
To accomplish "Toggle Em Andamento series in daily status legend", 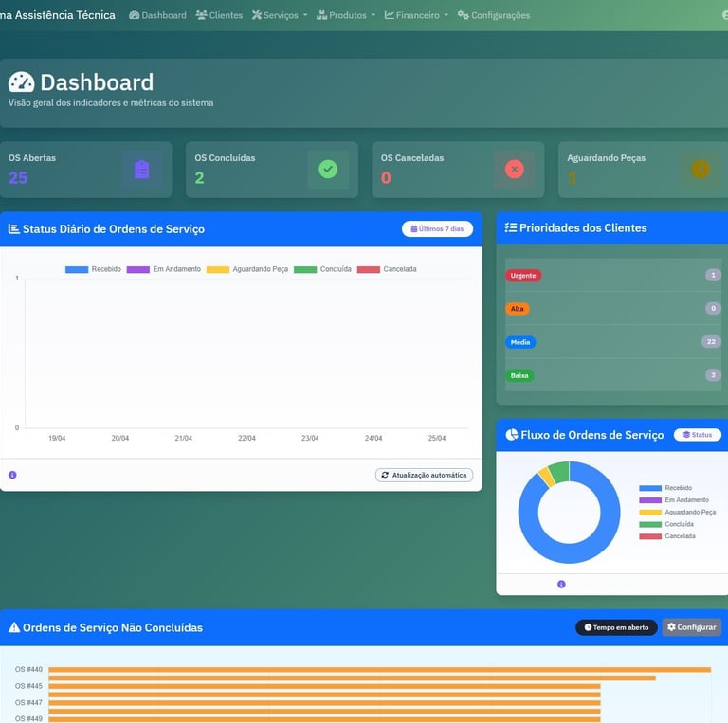I will pos(163,269).
